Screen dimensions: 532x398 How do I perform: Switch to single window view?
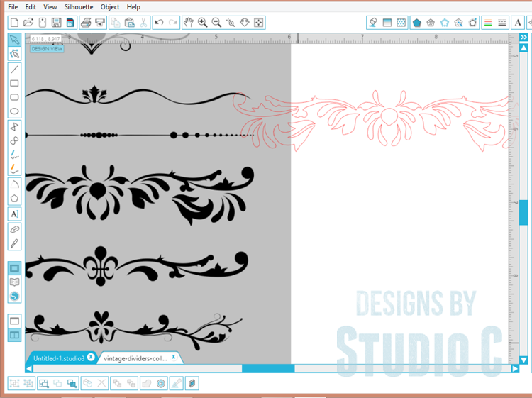click(x=14, y=321)
